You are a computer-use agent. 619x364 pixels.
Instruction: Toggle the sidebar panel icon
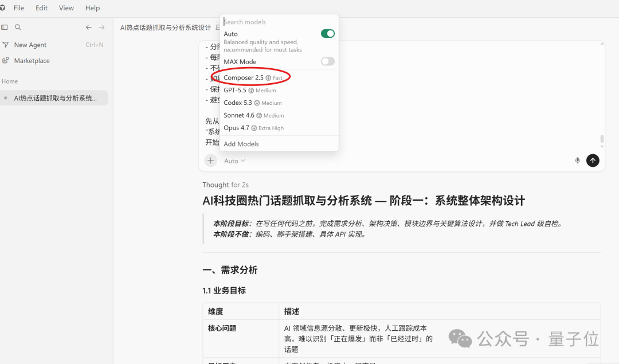point(5,28)
